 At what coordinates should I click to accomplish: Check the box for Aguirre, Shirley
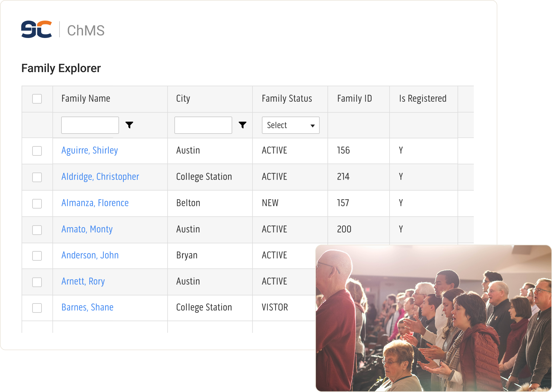pyautogui.click(x=37, y=151)
